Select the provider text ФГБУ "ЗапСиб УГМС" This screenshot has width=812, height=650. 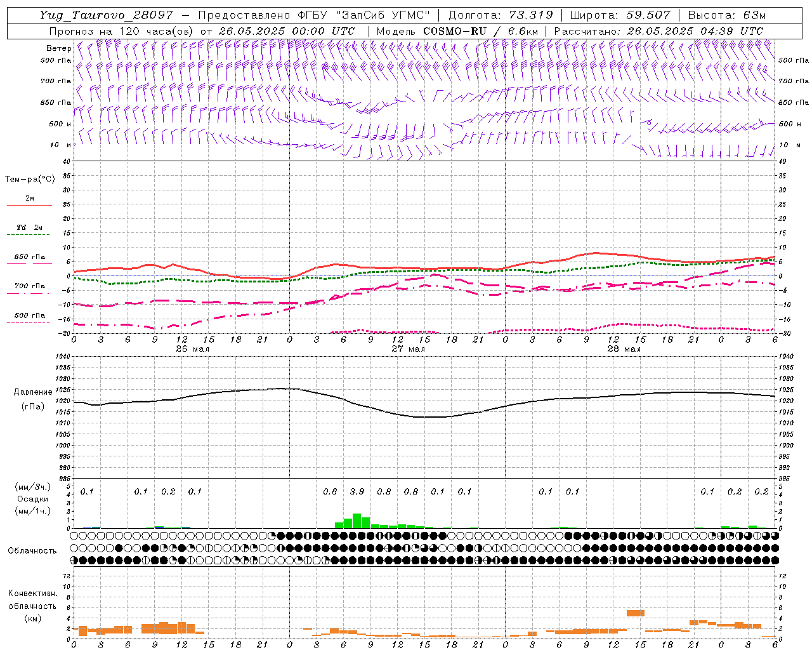point(365,15)
